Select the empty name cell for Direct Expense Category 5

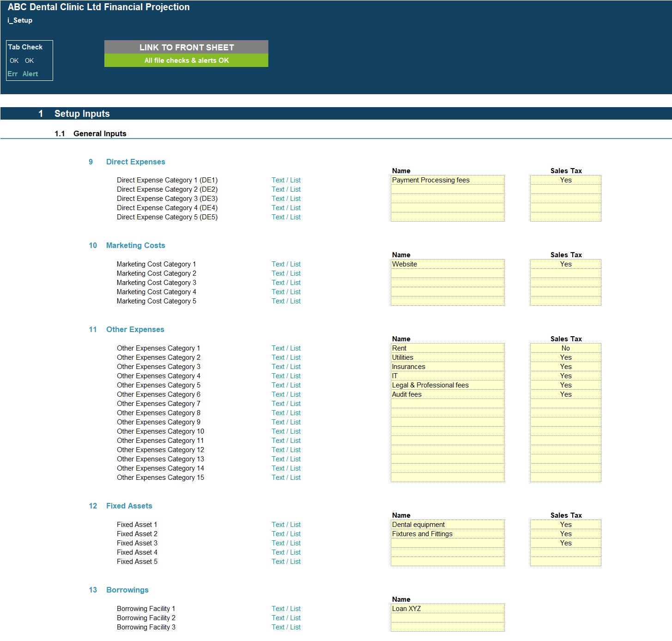coord(448,217)
